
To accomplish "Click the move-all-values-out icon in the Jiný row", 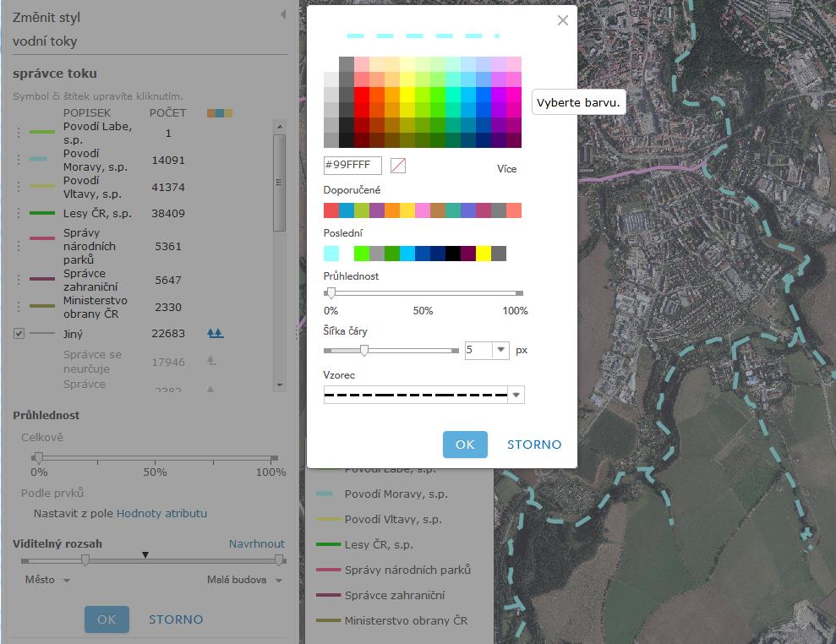I will pyautogui.click(x=215, y=333).
